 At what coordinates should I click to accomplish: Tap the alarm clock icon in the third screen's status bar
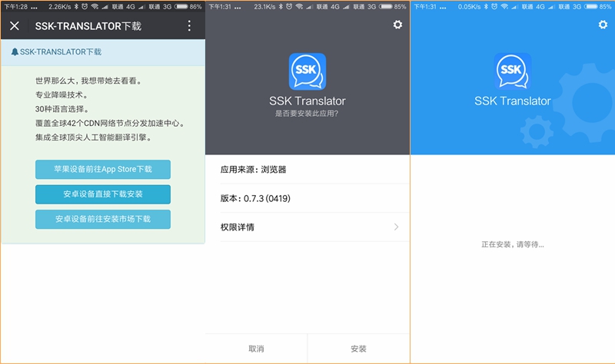[x=494, y=7]
